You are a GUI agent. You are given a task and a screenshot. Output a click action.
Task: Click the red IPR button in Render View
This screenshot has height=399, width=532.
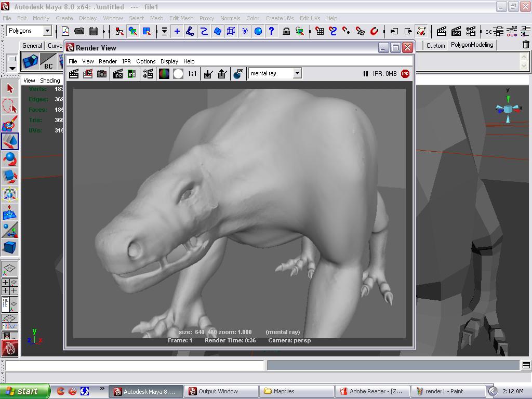(404, 73)
